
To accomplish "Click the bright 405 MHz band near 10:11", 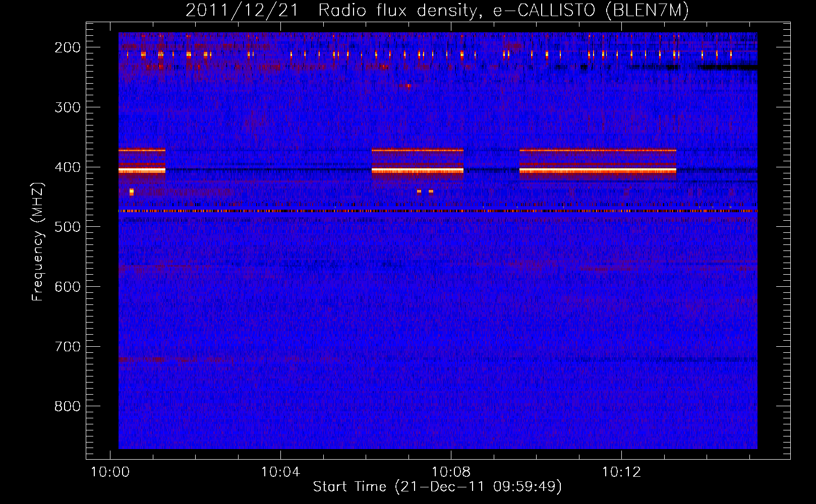I will pos(598,171).
